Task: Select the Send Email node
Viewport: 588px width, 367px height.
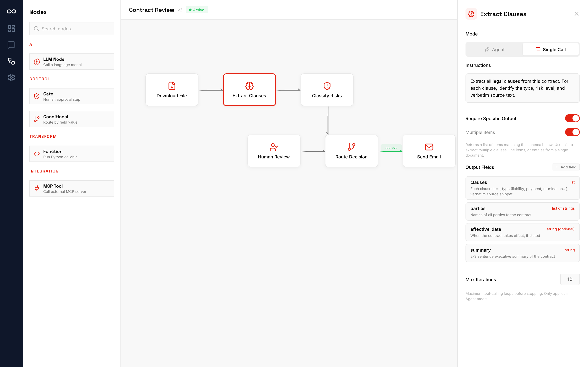Action: [x=429, y=151]
